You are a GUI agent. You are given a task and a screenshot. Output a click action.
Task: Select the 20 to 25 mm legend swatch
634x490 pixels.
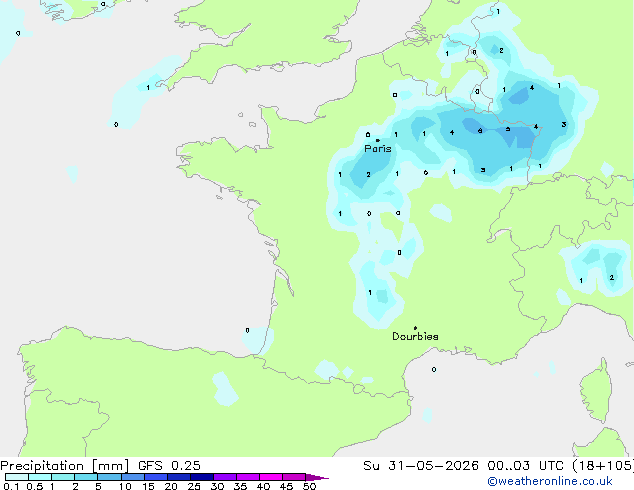(178, 477)
